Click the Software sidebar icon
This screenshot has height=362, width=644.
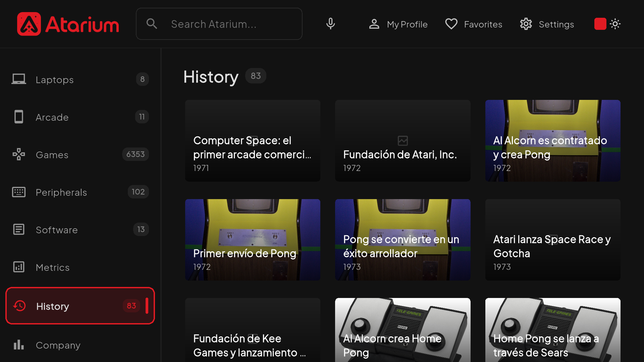pos(19,230)
